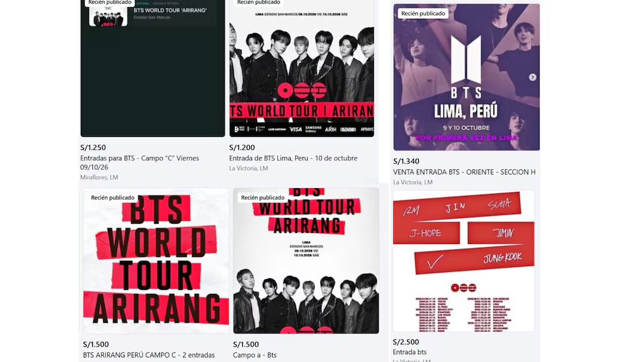The image size is (644, 362).
Task: Open the 'Campo a - Bts' listing title
Action: pyautogui.click(x=254, y=355)
